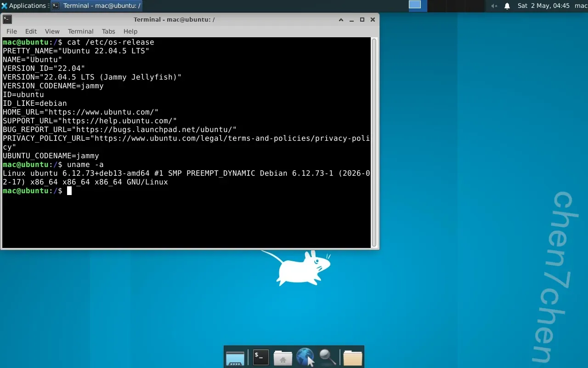The image size is (588, 368).
Task: Click the Terminal taskbar button in panel
Action: click(96, 6)
